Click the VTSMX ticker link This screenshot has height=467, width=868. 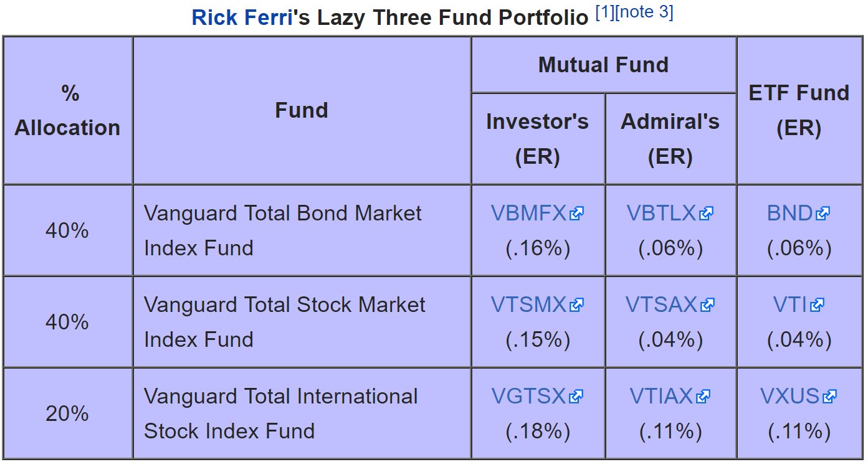tap(528, 305)
